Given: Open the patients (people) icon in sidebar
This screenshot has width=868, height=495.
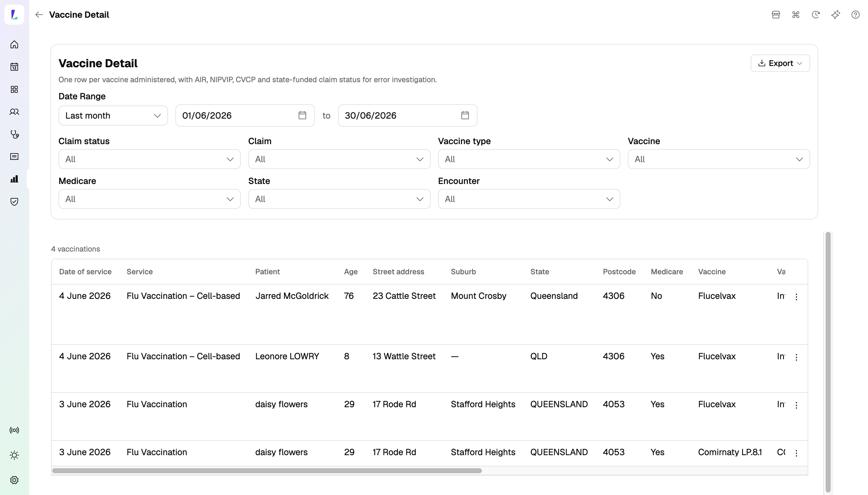Looking at the screenshot, I should coord(14,112).
